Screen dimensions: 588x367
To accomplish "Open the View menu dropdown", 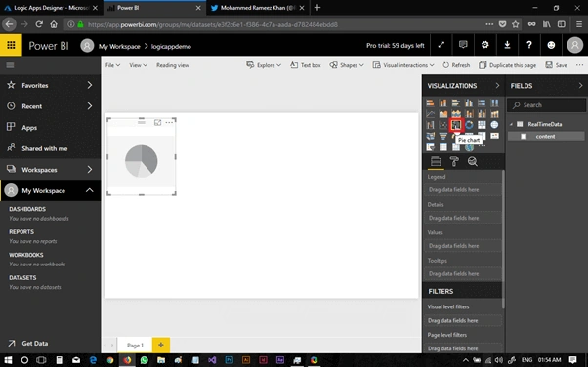I will pos(138,65).
